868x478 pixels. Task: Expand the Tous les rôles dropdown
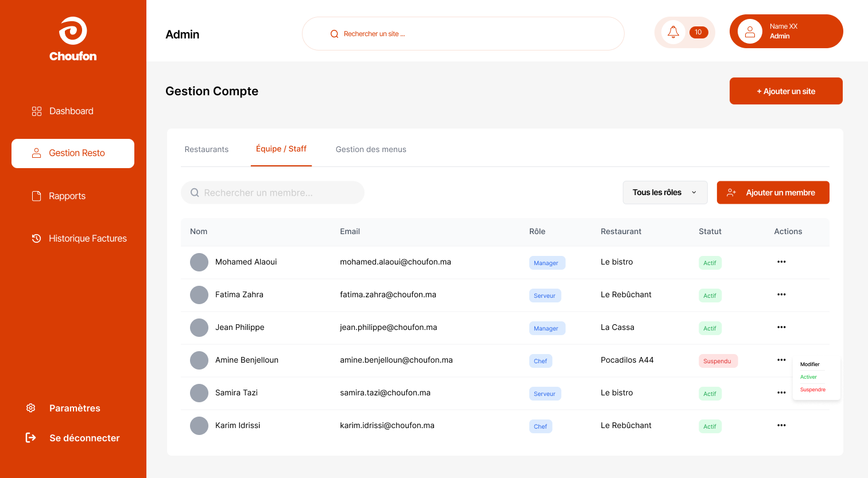[x=665, y=192]
